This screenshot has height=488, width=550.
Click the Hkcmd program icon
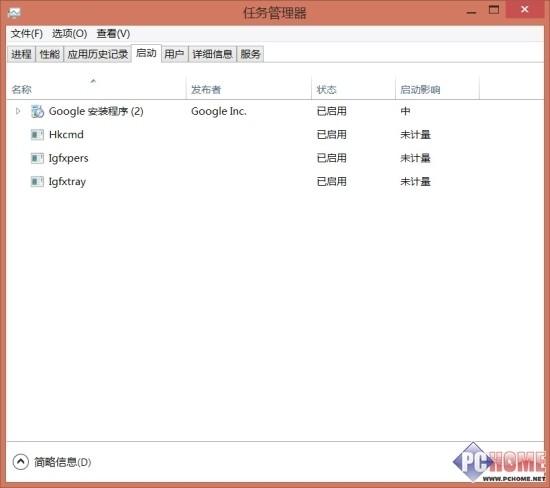click(37, 135)
